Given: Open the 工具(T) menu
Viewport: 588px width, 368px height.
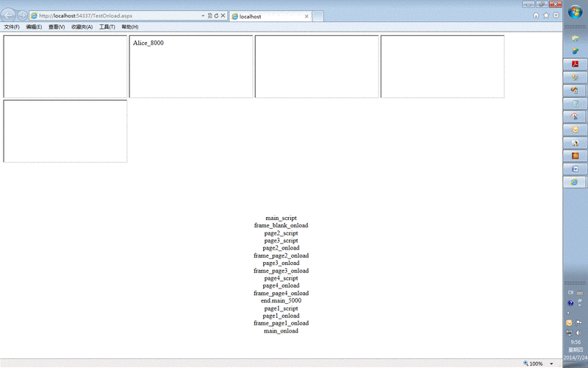Looking at the screenshot, I should point(107,26).
